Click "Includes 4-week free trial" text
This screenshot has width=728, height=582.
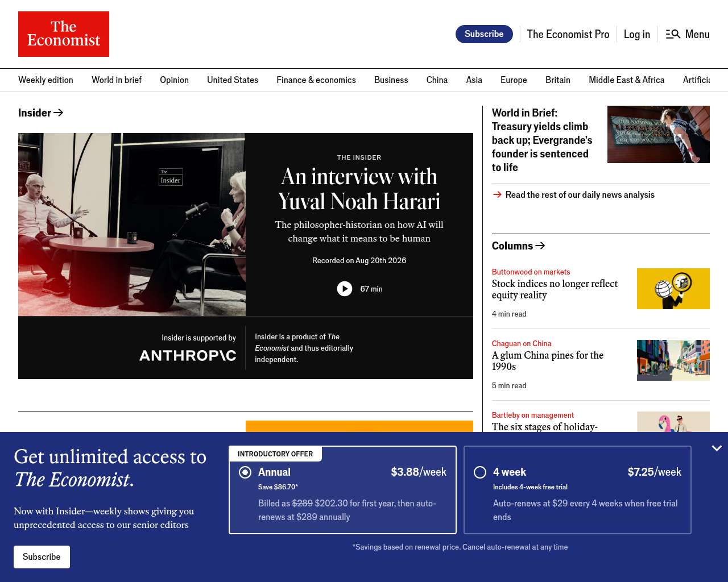click(530, 487)
